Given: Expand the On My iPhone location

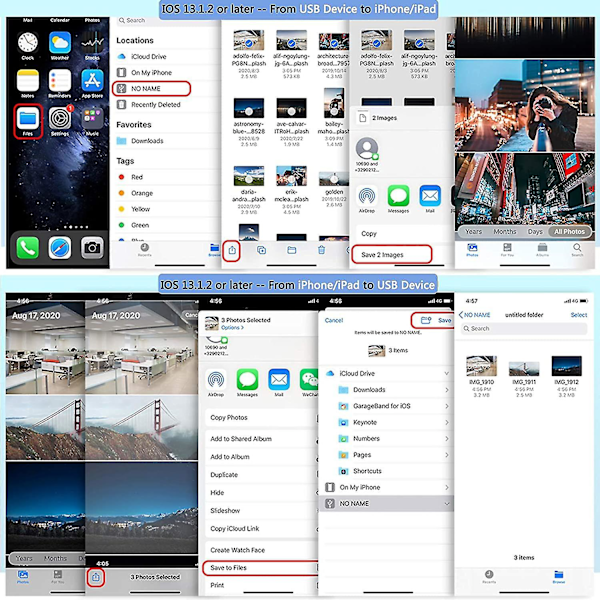Looking at the screenshot, I should click(447, 488).
